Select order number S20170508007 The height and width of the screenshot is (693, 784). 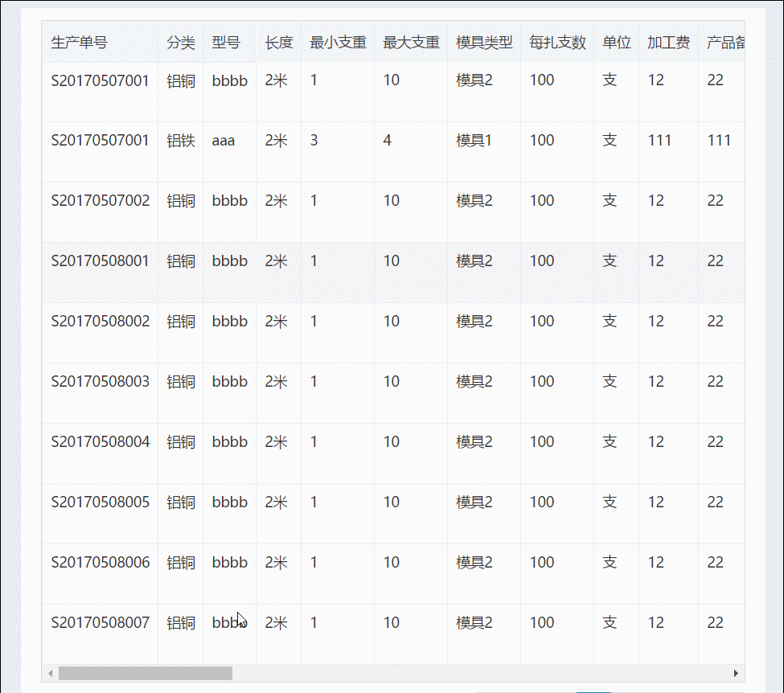click(101, 623)
